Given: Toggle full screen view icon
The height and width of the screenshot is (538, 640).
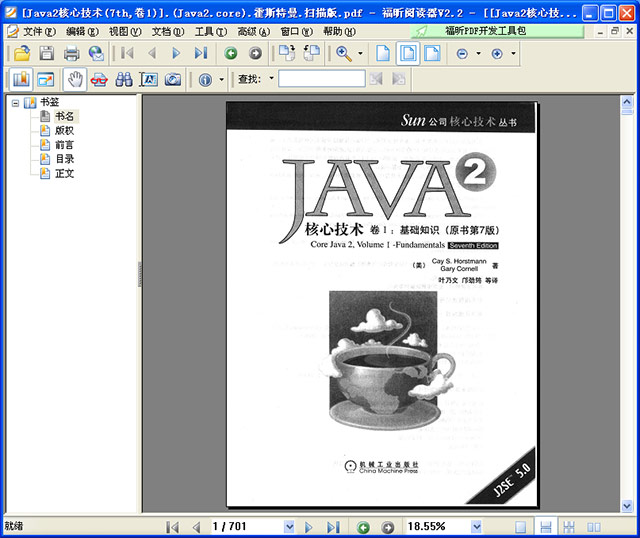Looking at the screenshot, I should click(46, 79).
